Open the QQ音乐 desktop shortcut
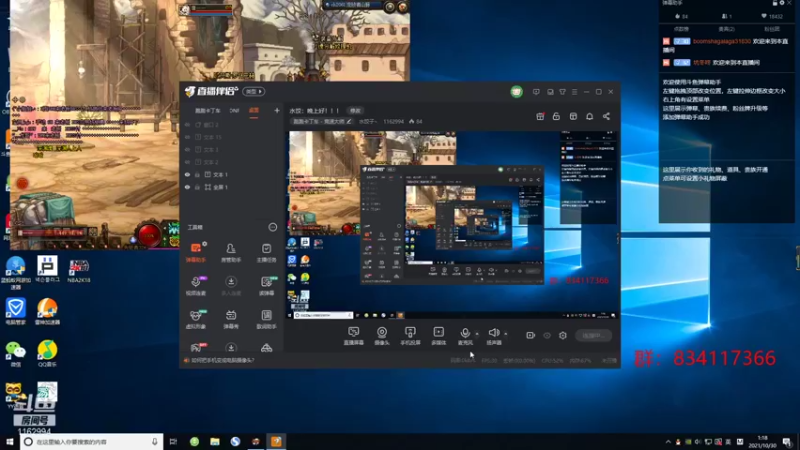 (x=47, y=354)
